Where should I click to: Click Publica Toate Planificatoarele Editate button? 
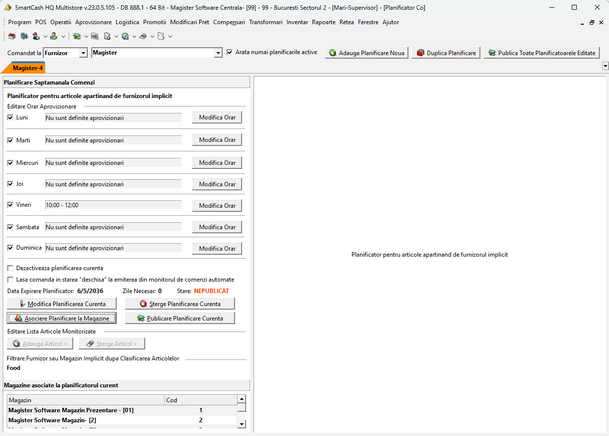click(542, 53)
